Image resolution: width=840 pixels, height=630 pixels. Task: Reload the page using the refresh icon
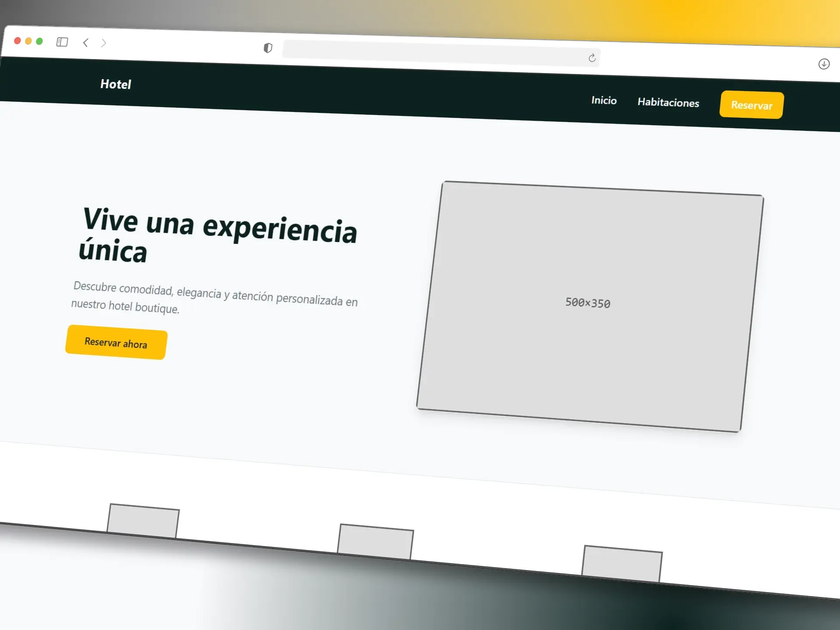tap(591, 57)
